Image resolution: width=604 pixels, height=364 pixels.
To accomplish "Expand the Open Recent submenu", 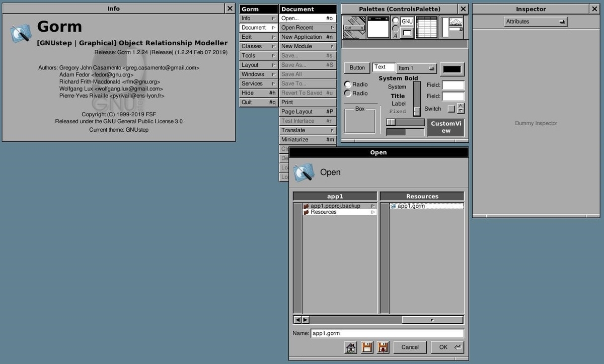I will pyautogui.click(x=308, y=28).
